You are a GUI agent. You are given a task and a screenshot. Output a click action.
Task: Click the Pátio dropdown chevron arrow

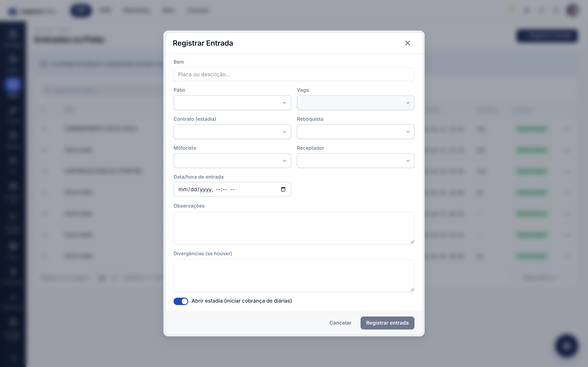point(285,103)
